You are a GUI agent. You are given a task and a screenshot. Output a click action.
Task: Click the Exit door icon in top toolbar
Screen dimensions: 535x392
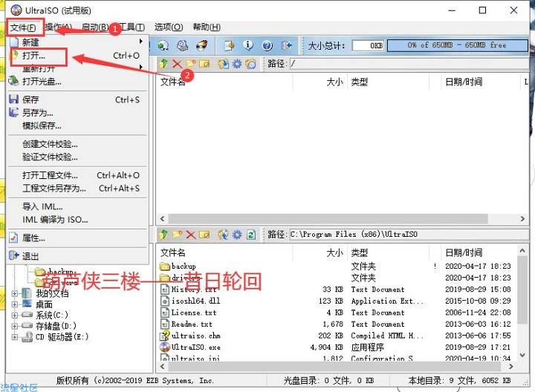point(286,45)
